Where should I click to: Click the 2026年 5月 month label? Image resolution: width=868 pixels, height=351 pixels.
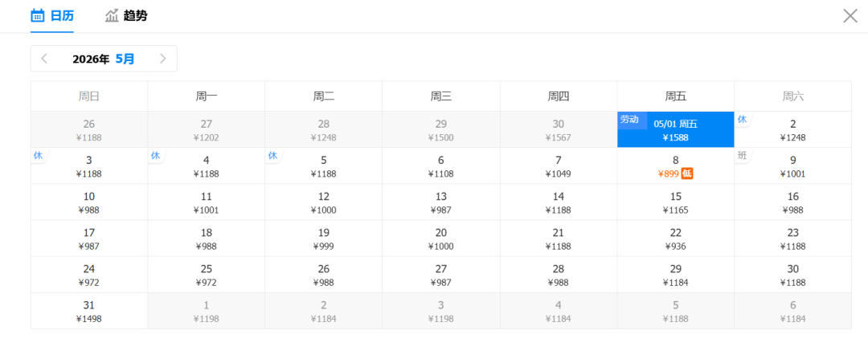(x=104, y=59)
